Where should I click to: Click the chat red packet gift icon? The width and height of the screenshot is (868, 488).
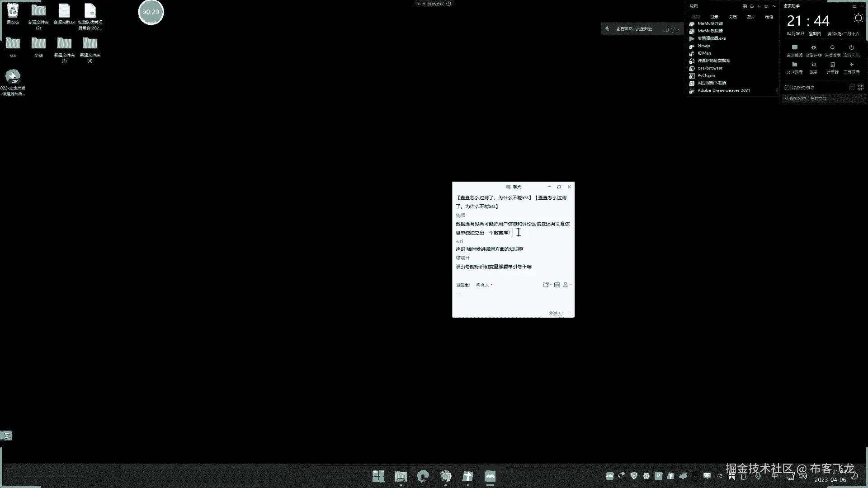click(x=557, y=285)
